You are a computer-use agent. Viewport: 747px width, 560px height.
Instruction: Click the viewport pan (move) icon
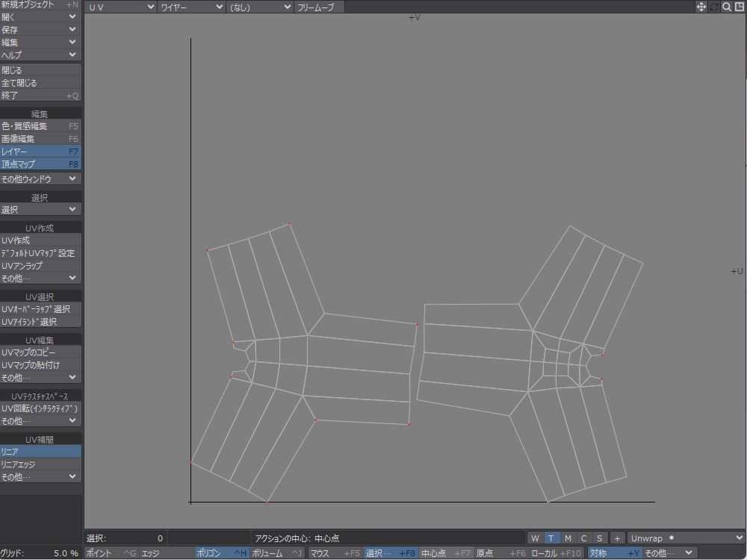701,7
